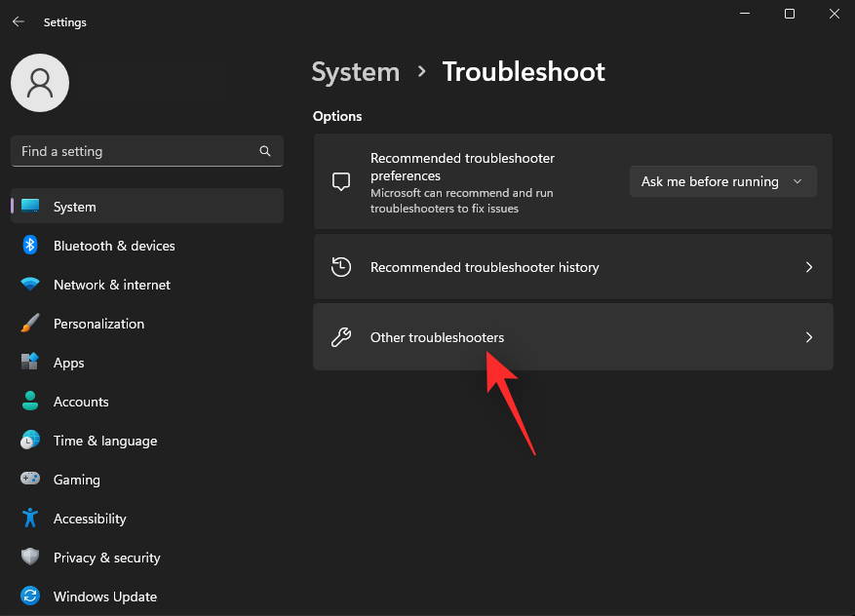This screenshot has height=616, width=855.
Task: Open the Gaming controller icon
Action: (x=30, y=480)
